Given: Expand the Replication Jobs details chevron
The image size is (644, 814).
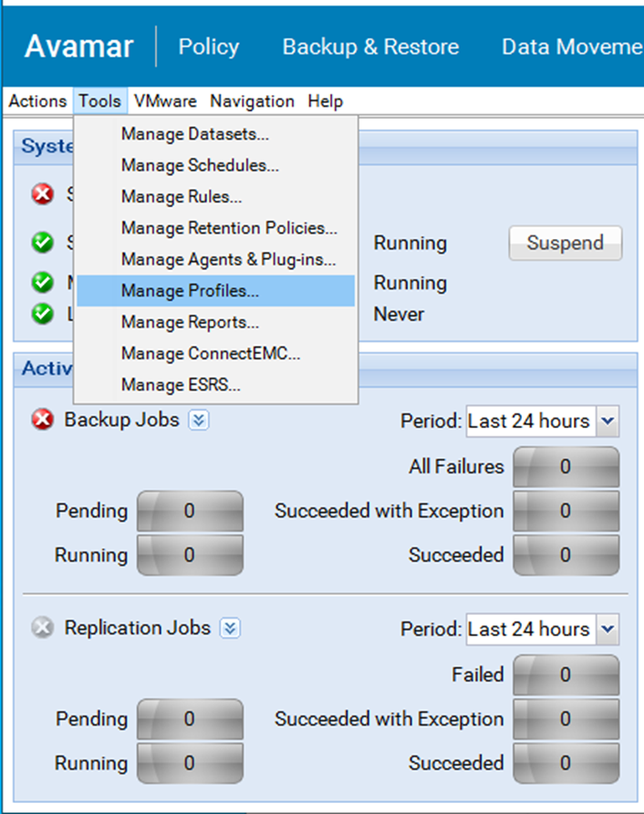Looking at the screenshot, I should coord(229,628).
